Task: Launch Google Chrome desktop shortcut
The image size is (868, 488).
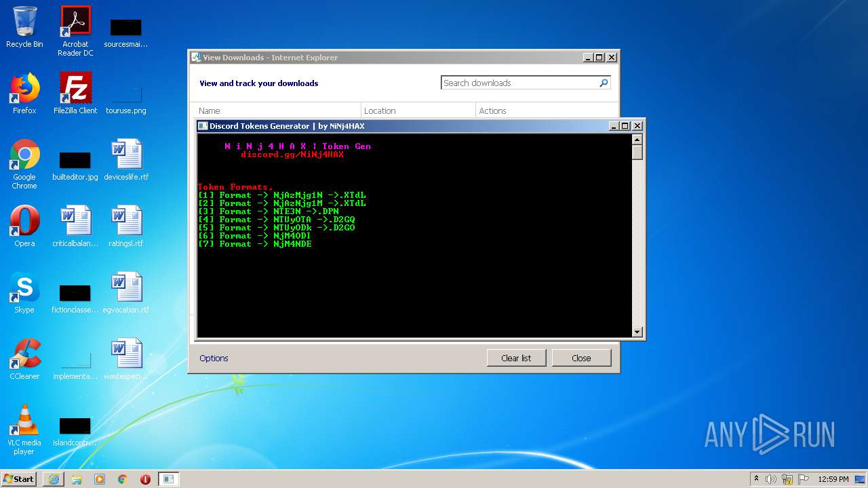Action: click(24, 164)
